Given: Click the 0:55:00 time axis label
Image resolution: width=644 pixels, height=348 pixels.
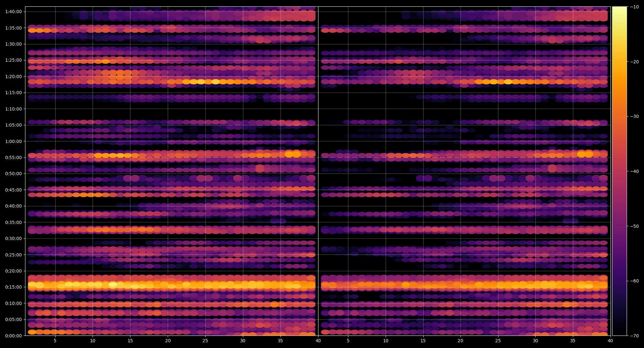Looking at the screenshot, I should pos(13,157).
